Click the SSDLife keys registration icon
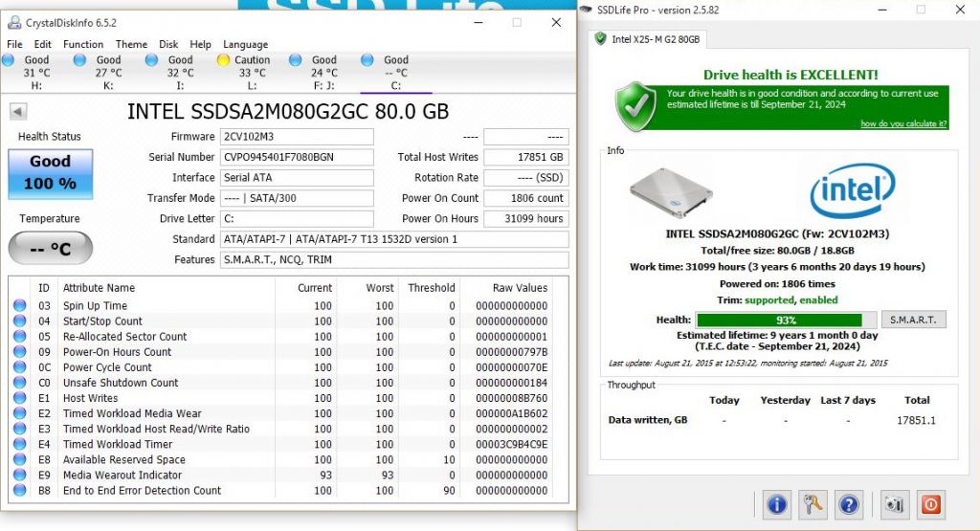 point(812,504)
